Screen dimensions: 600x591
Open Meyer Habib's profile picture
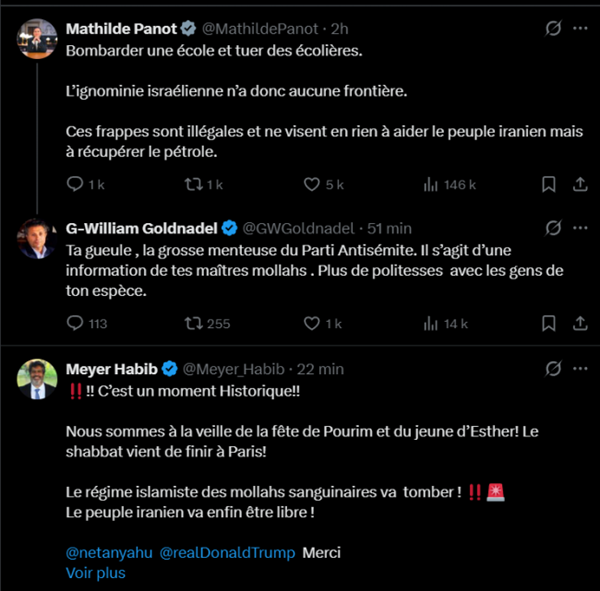[36, 379]
